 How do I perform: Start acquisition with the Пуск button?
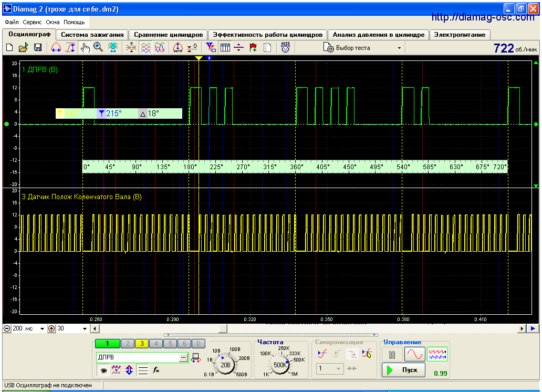[x=403, y=370]
